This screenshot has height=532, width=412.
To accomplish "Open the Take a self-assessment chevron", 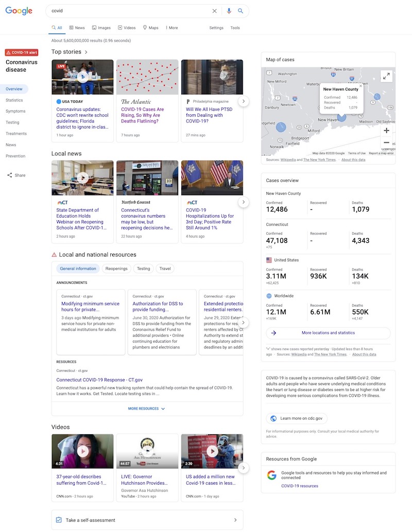I will pos(235,520).
